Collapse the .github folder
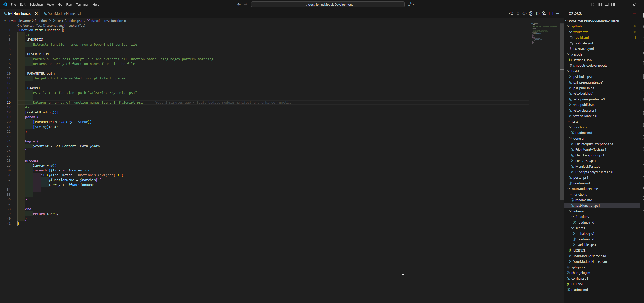This screenshot has height=303, width=644. (569, 26)
